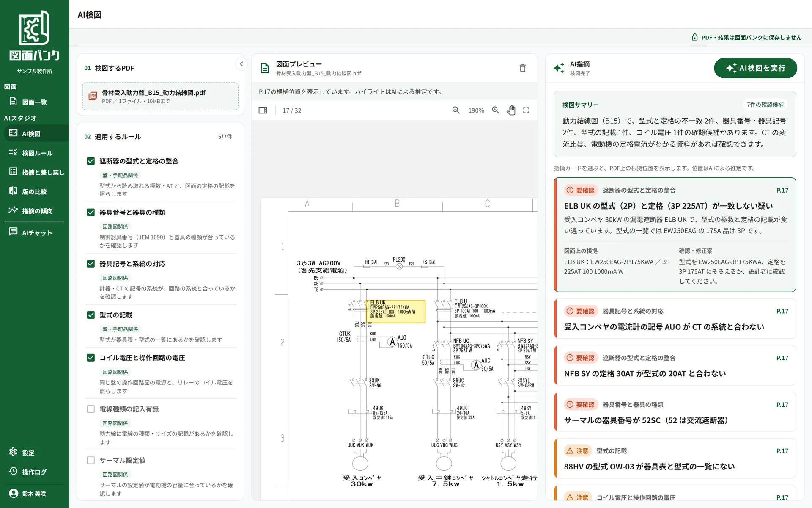Zoom in the drawing preview
Image resolution: width=812 pixels, height=508 pixels.
click(x=496, y=110)
